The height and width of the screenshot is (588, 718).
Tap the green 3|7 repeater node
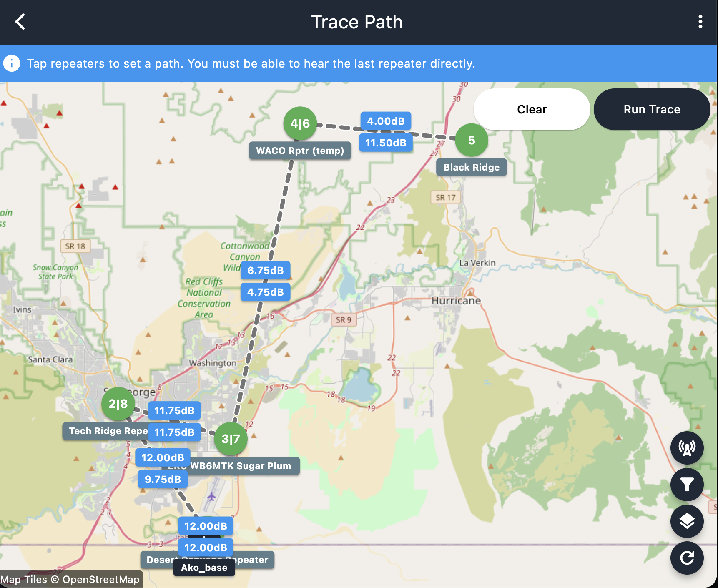tap(231, 439)
